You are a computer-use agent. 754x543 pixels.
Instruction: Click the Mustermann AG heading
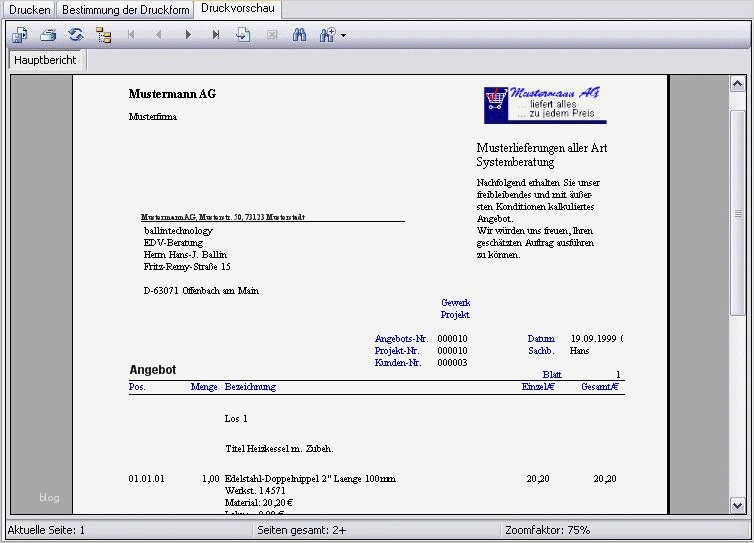[172, 94]
